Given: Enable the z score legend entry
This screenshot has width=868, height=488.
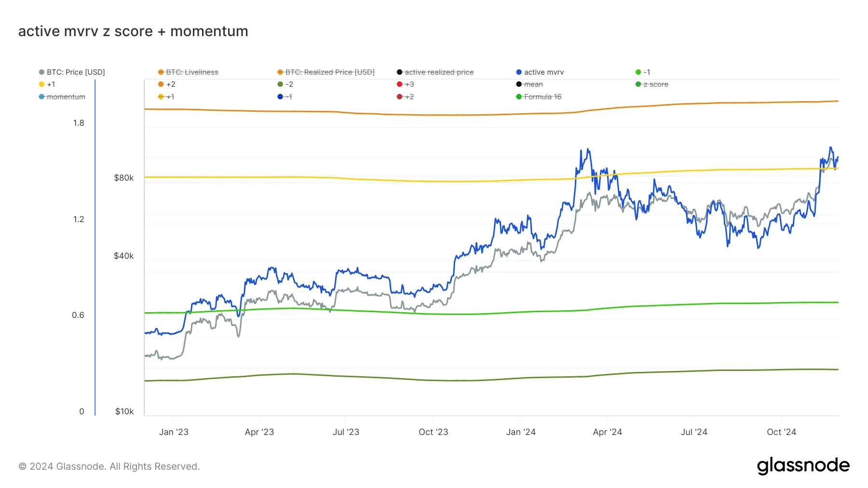Looking at the screenshot, I should coord(652,84).
